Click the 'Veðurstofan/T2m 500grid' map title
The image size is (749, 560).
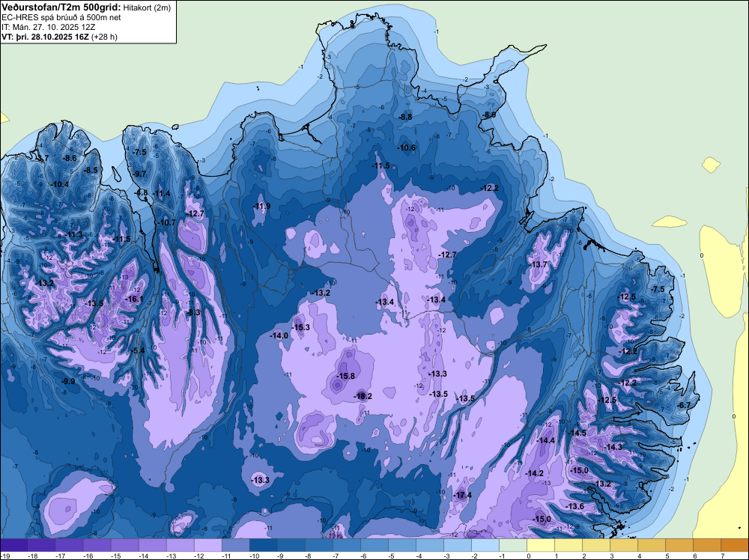click(61, 7)
